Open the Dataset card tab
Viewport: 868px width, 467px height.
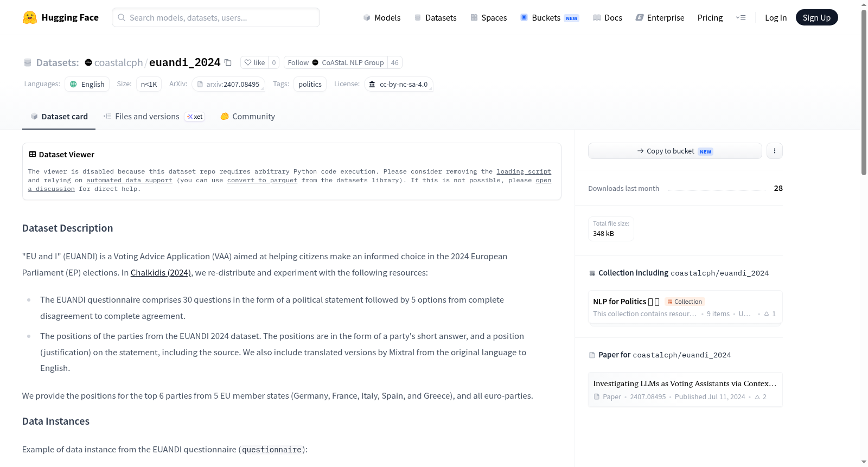pos(59,116)
